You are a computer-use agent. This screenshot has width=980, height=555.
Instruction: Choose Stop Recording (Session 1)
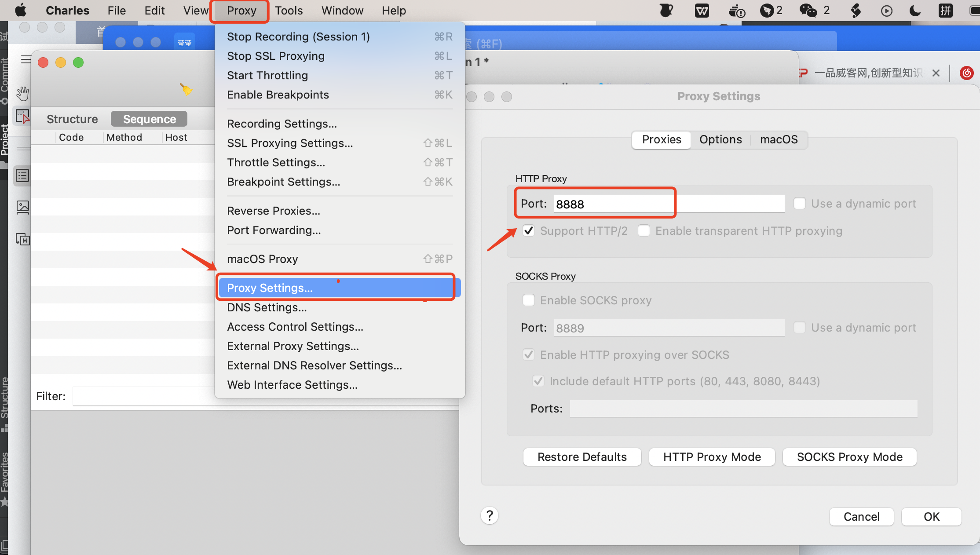click(x=340, y=37)
